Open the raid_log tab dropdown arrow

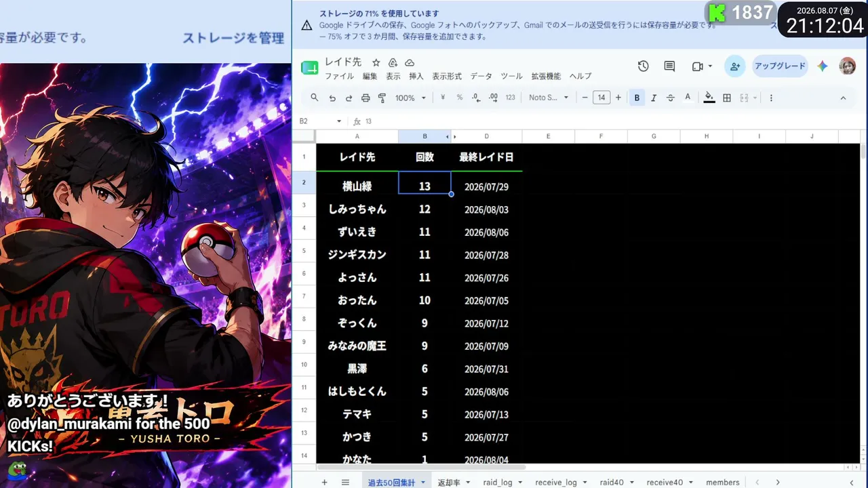click(520, 482)
